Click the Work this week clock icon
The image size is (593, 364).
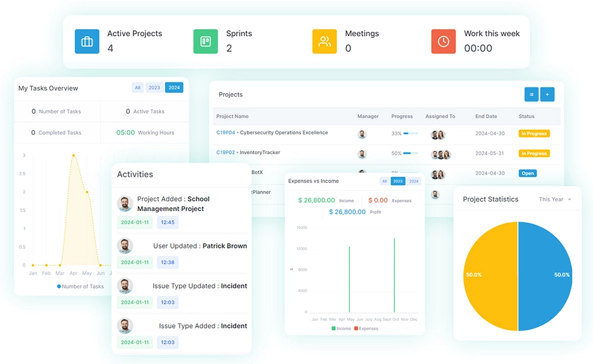click(x=443, y=41)
